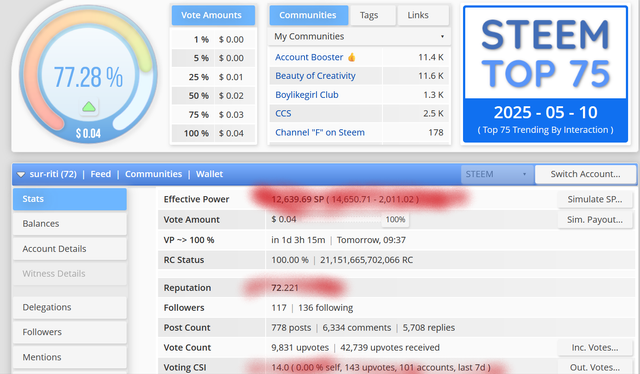640x374 pixels.
Task: Open Delegations in the sidebar
Action: (70, 307)
